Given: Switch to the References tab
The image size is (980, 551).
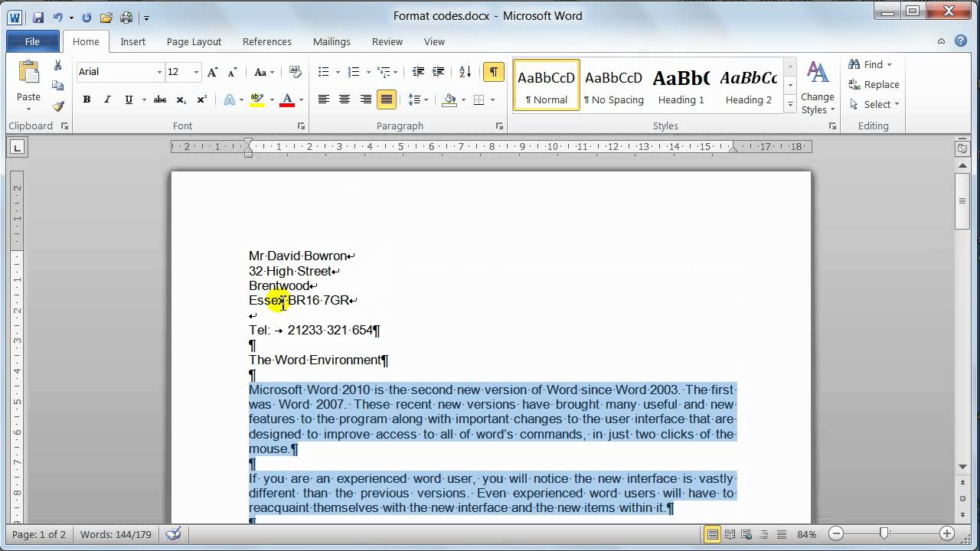Looking at the screenshot, I should 267,41.
